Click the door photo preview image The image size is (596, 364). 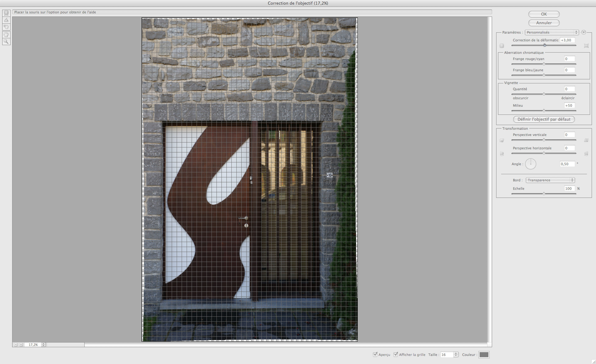tap(249, 180)
